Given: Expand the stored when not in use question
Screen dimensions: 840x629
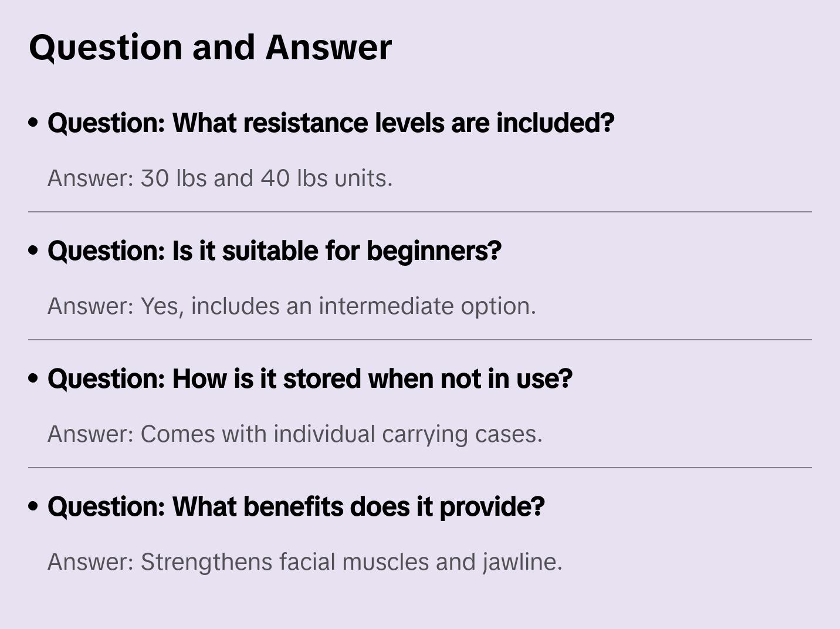Looking at the screenshot, I should pyautogui.click(x=310, y=378).
